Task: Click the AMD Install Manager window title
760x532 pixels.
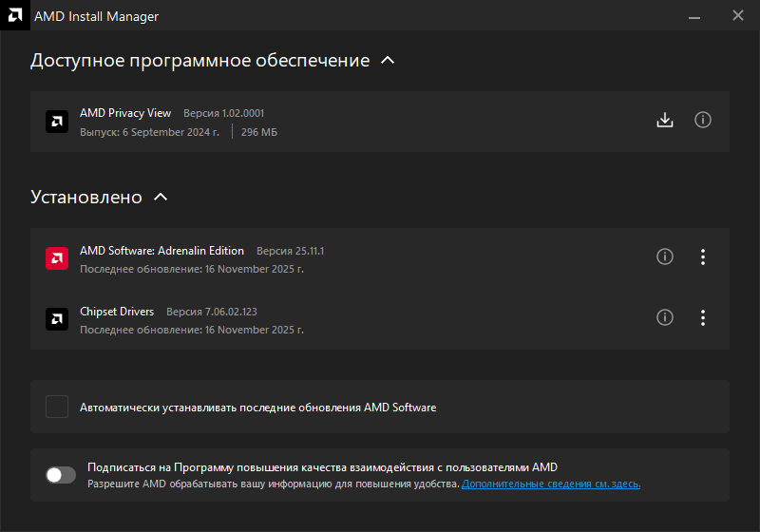Action: coord(96,16)
